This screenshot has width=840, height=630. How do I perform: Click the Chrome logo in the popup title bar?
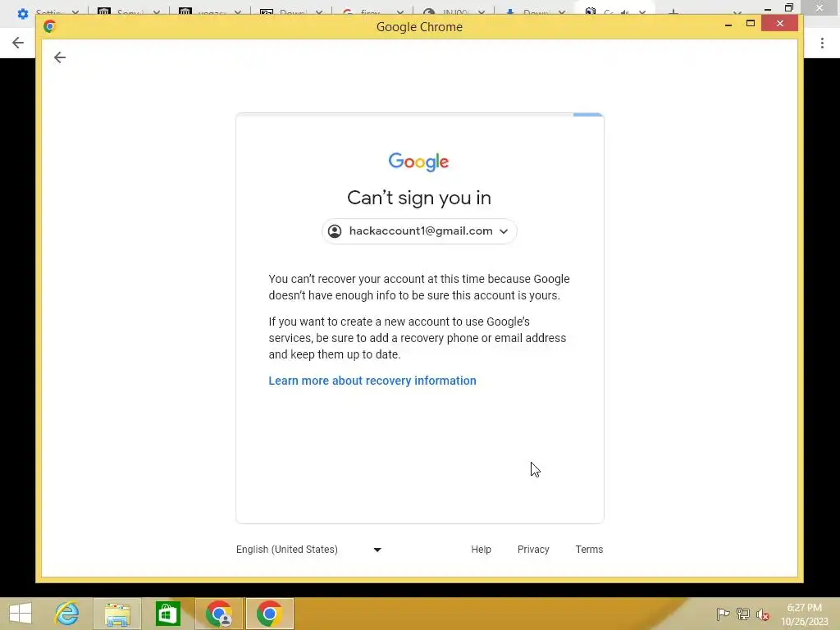point(50,26)
